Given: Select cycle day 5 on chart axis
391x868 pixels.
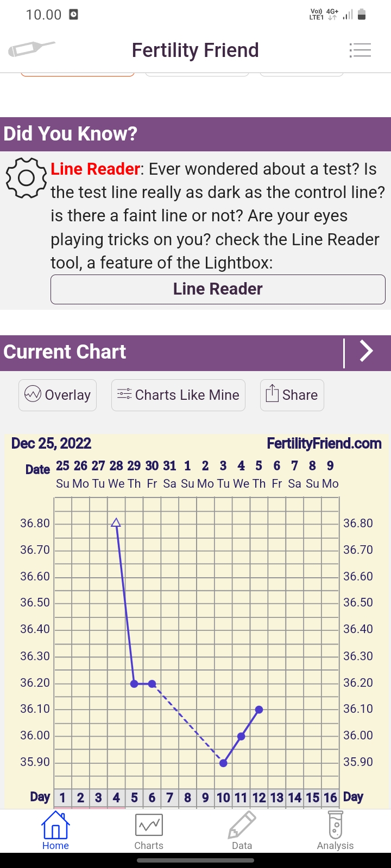Looking at the screenshot, I should click(x=134, y=797).
